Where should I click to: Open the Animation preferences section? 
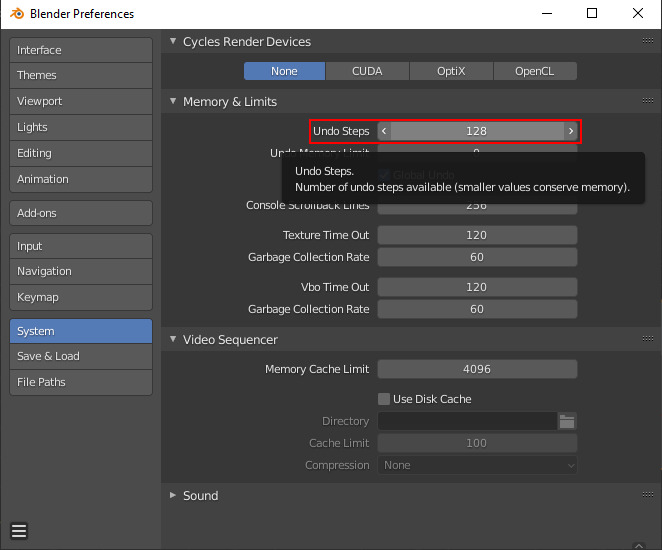point(81,179)
